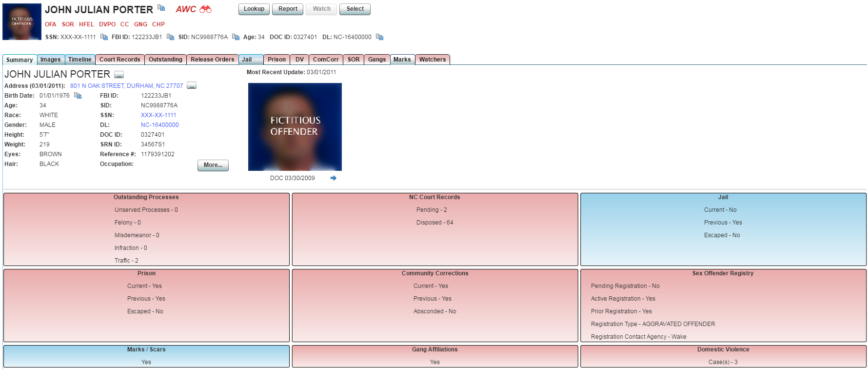Expand name details via ellipsis button
This screenshot has height=369, width=868.
click(x=119, y=75)
